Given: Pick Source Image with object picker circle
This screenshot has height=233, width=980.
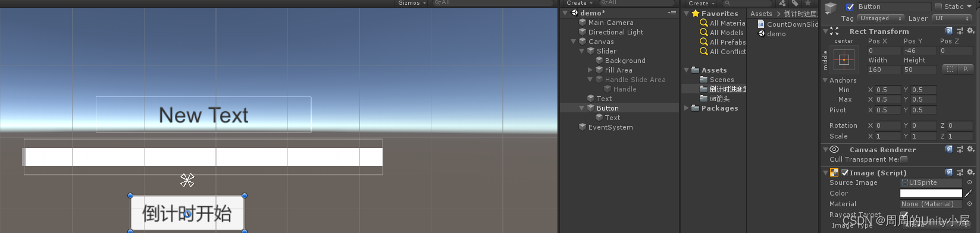Looking at the screenshot, I should (x=969, y=182).
